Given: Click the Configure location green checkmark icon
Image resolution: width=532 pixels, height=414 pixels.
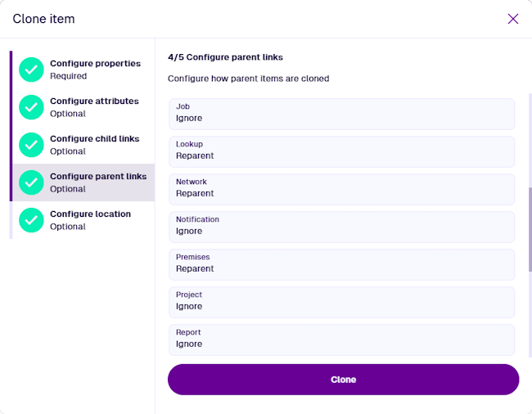Looking at the screenshot, I should point(31,220).
